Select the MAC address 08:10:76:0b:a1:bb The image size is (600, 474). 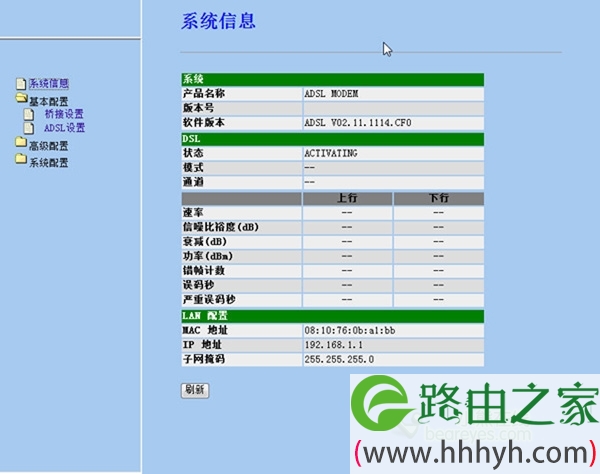coord(350,331)
